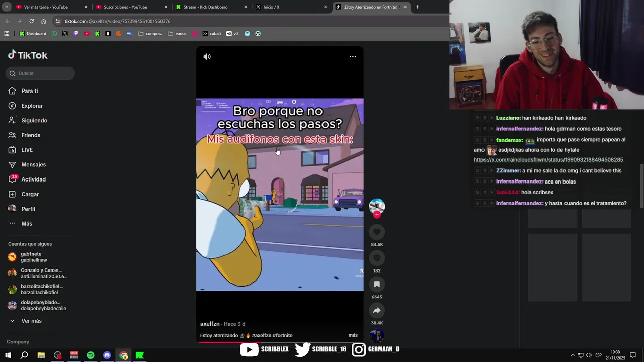The width and height of the screenshot is (644, 362).
Task: Click chat username ZZimmer
Action: pyautogui.click(x=508, y=171)
